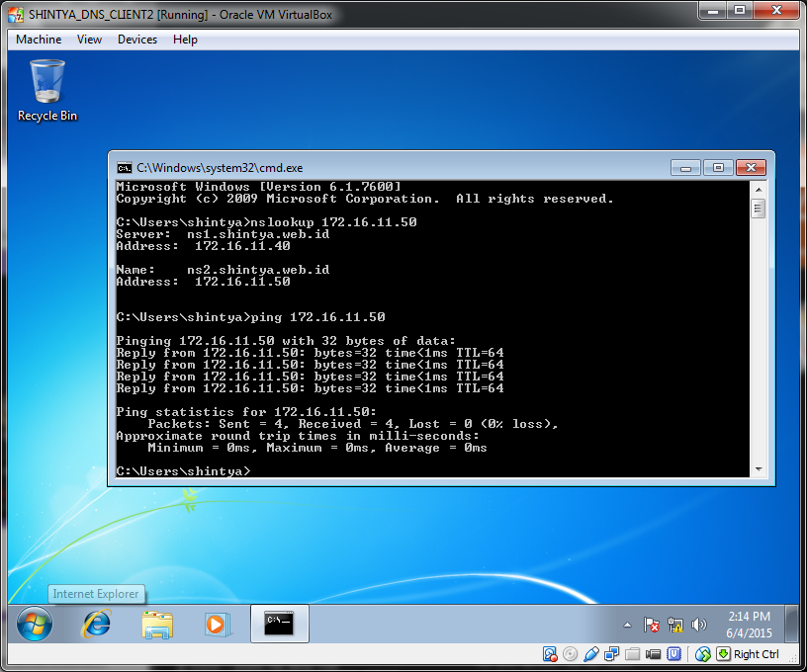The width and height of the screenshot is (807, 672).
Task: Click the 'ns2.shintya.web.id' name text
Action: click(x=258, y=270)
